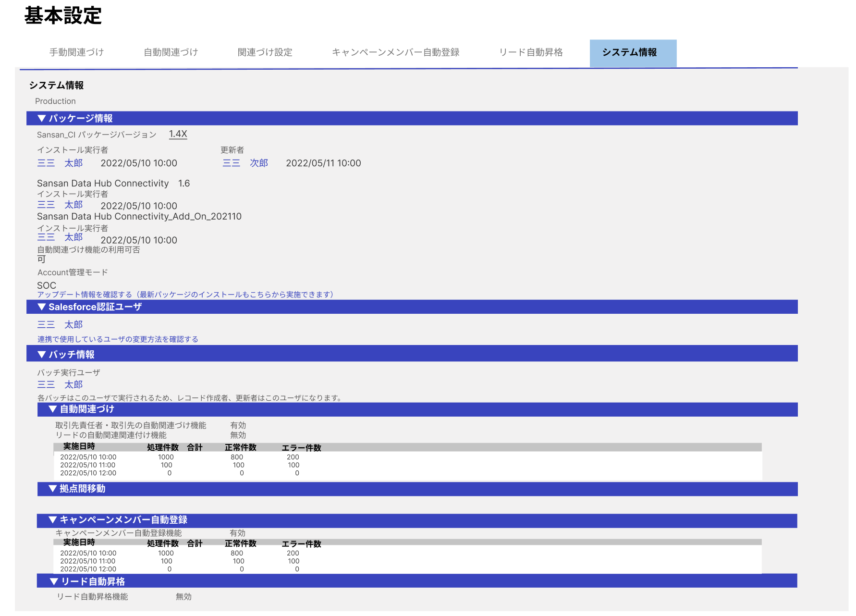Open updater 三三 次郎 user link
The height and width of the screenshot is (616, 856).
click(245, 163)
